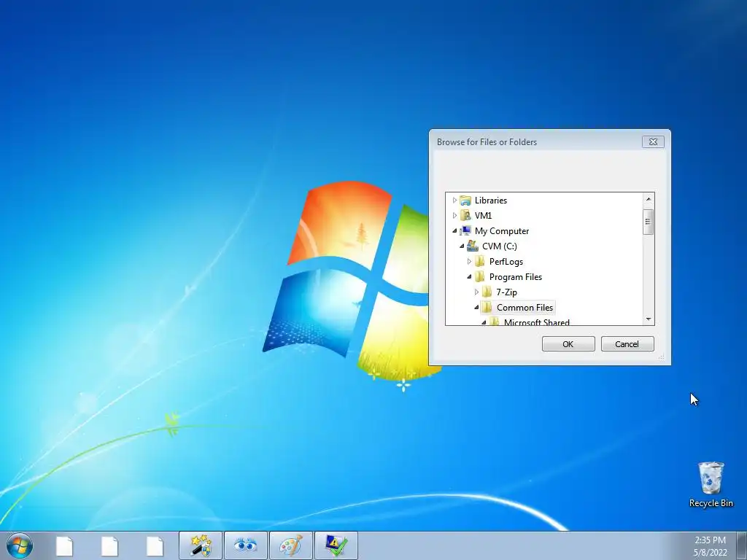
Task: Click the folder tree scrollbar thumb
Action: [x=648, y=222]
